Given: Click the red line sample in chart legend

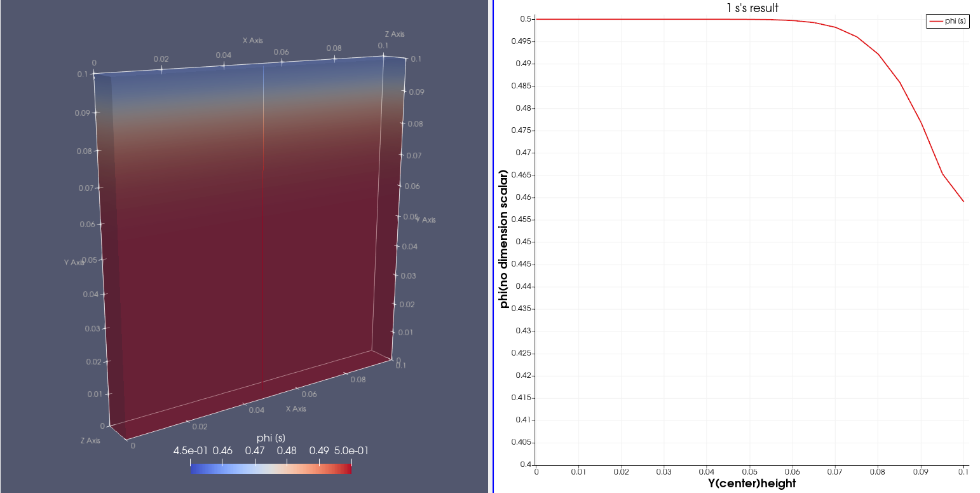Looking at the screenshot, I should [x=936, y=21].
